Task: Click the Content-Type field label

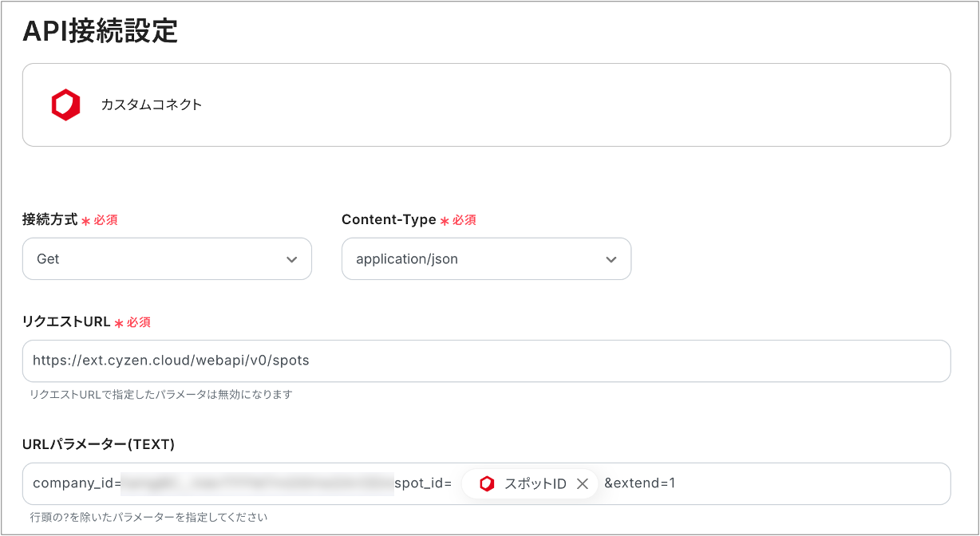Action: pyautogui.click(x=389, y=219)
